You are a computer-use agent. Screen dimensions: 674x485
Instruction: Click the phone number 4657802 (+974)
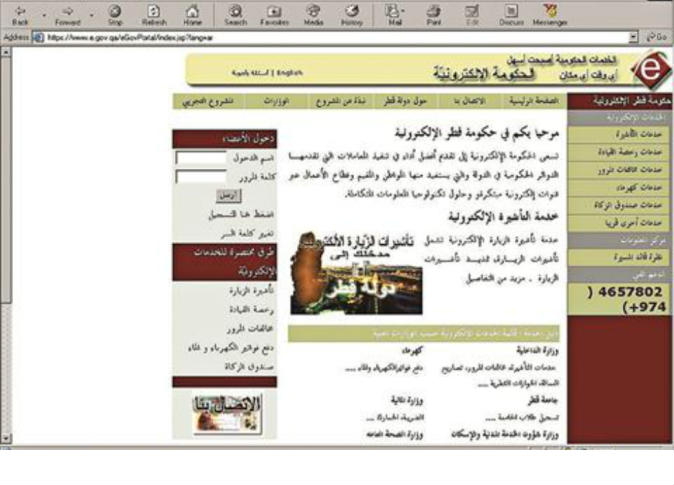(625, 299)
